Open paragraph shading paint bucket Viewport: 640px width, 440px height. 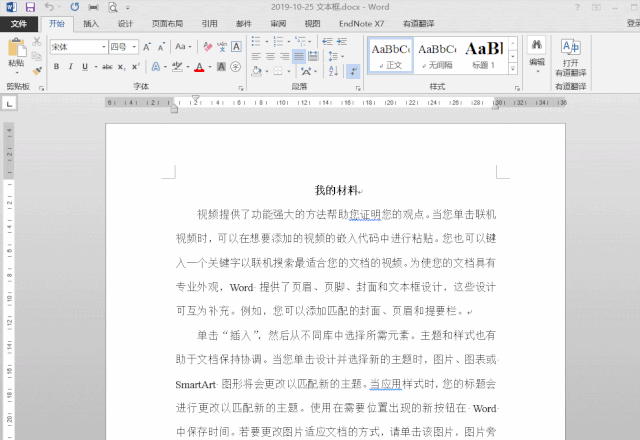[x=256, y=71]
